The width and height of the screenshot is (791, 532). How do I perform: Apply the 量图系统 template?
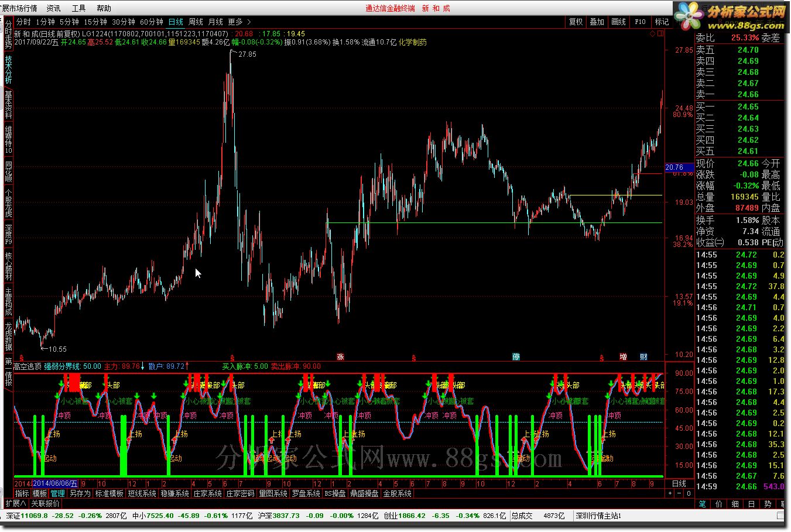(273, 493)
